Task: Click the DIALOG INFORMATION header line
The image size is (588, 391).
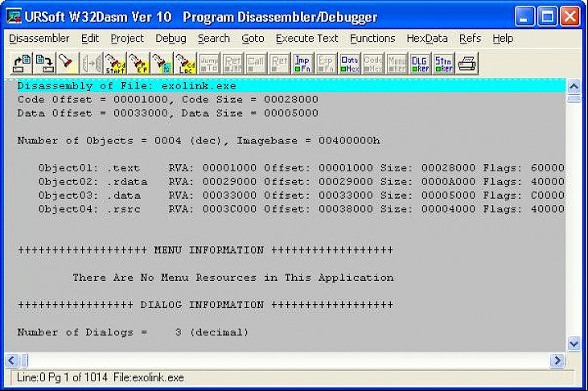Action: click(205, 305)
